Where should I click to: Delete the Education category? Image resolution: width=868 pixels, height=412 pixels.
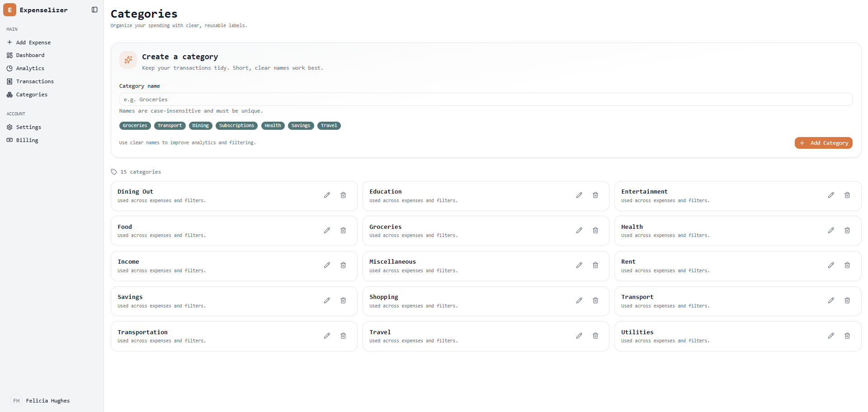click(x=595, y=195)
